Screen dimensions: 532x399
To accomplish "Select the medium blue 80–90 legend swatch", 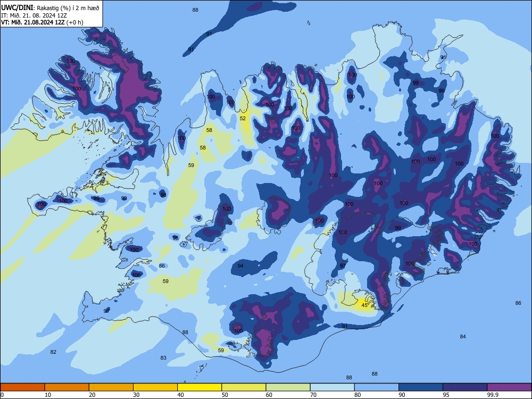I will pyautogui.click(x=377, y=387).
